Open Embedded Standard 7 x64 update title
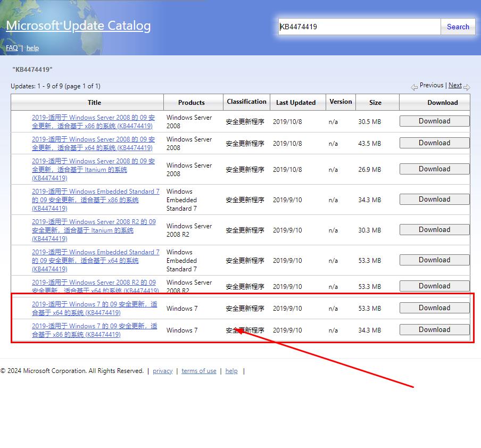 (96, 261)
